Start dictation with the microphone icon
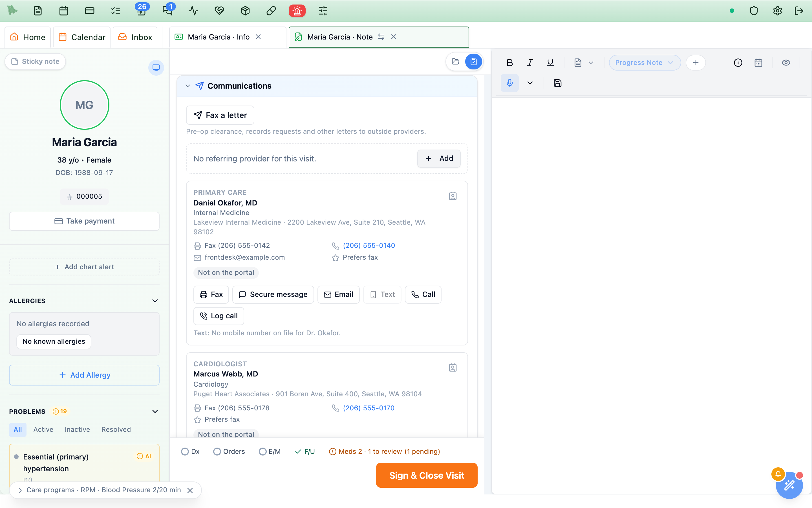Screen dimensions: 812x508 tap(510, 83)
